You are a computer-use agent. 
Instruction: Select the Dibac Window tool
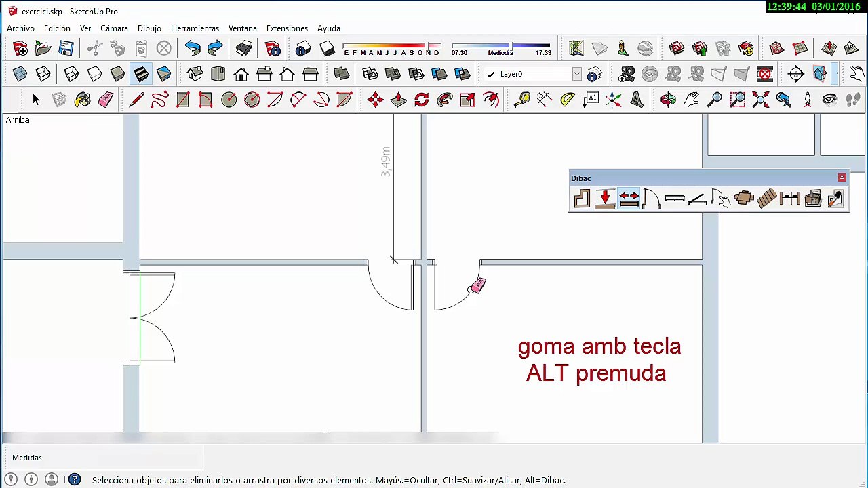tap(675, 199)
